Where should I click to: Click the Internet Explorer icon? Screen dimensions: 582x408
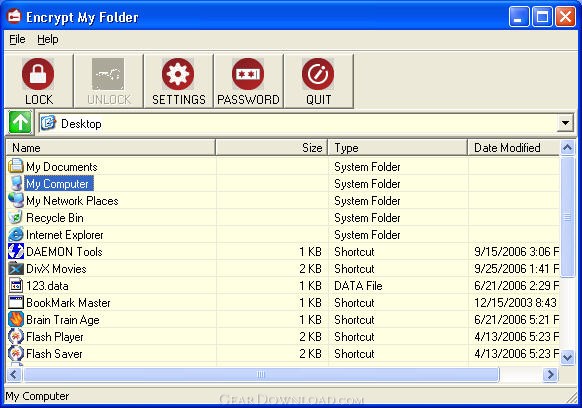point(16,234)
